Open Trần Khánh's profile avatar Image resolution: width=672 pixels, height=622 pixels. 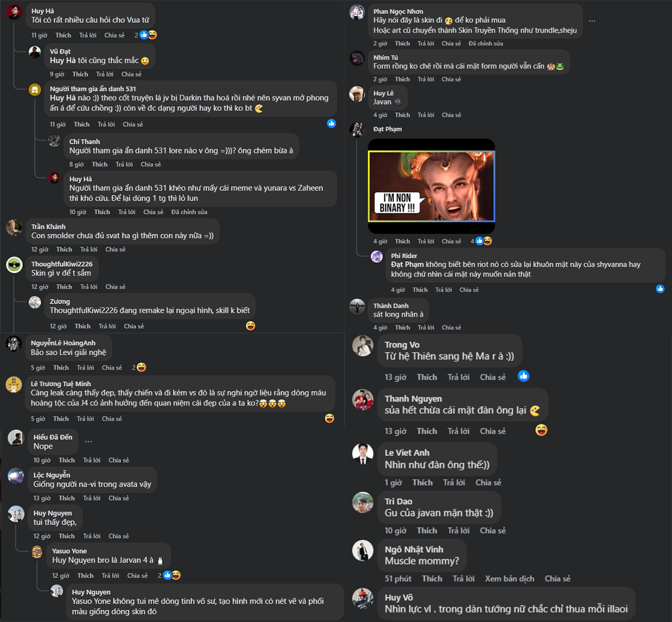(x=14, y=227)
